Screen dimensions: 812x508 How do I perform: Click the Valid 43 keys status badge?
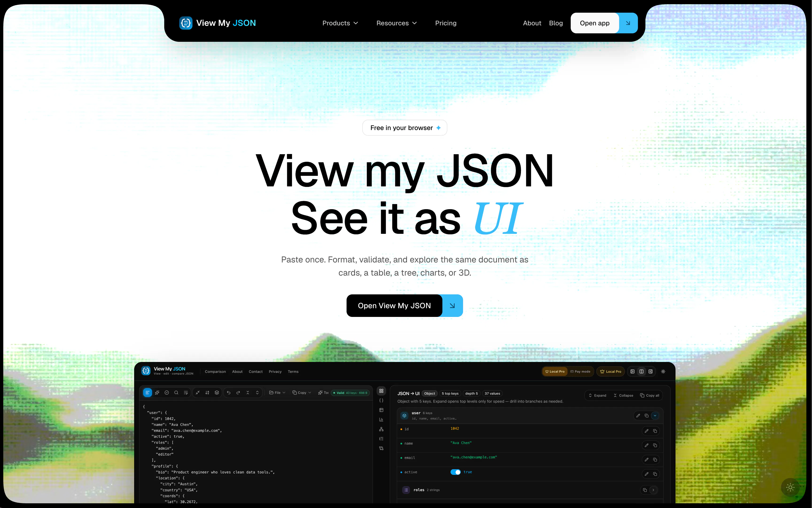point(350,393)
